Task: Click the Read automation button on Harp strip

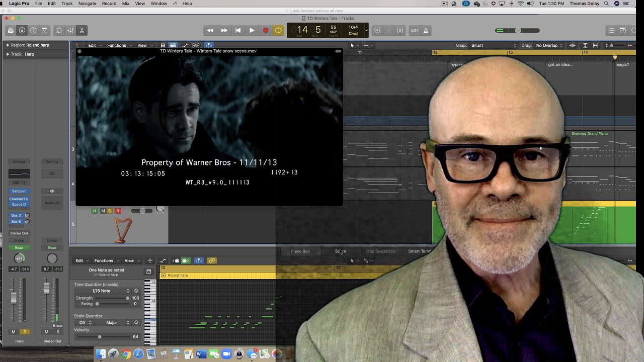Action: (19, 247)
